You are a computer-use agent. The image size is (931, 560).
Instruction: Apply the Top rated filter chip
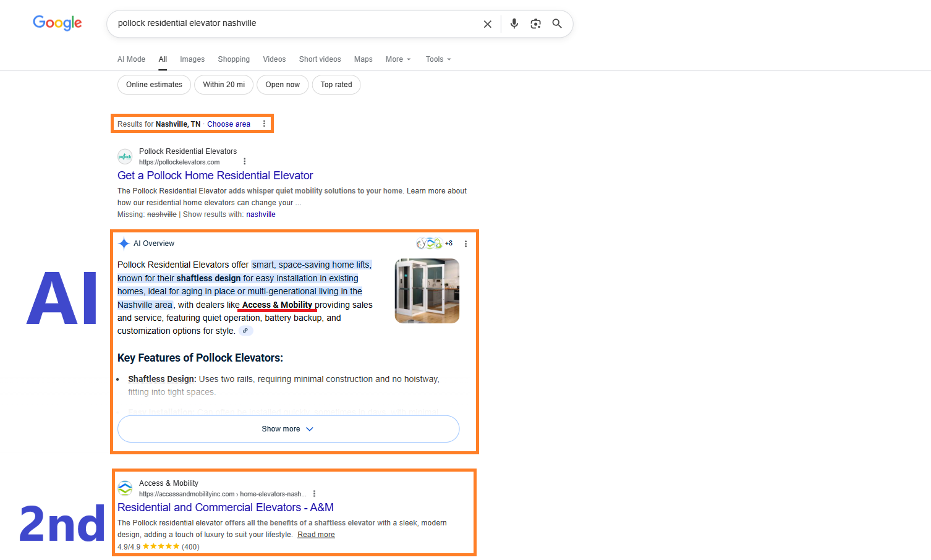coord(336,85)
